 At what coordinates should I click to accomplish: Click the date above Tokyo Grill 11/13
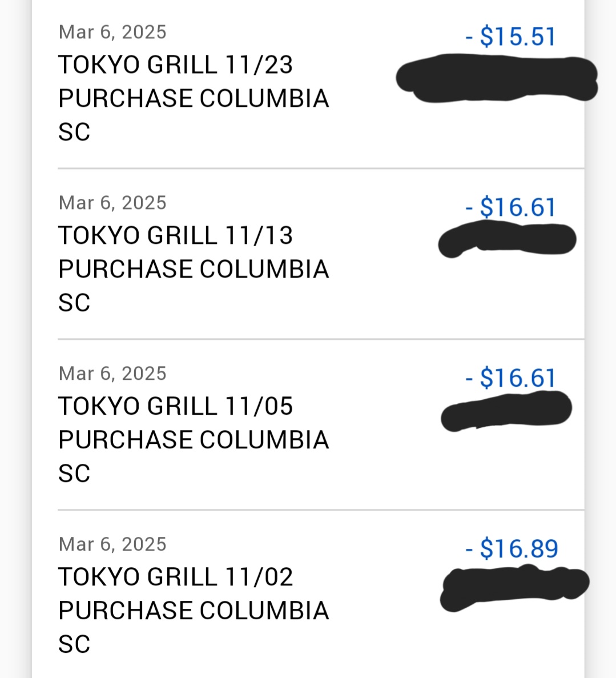(112, 203)
